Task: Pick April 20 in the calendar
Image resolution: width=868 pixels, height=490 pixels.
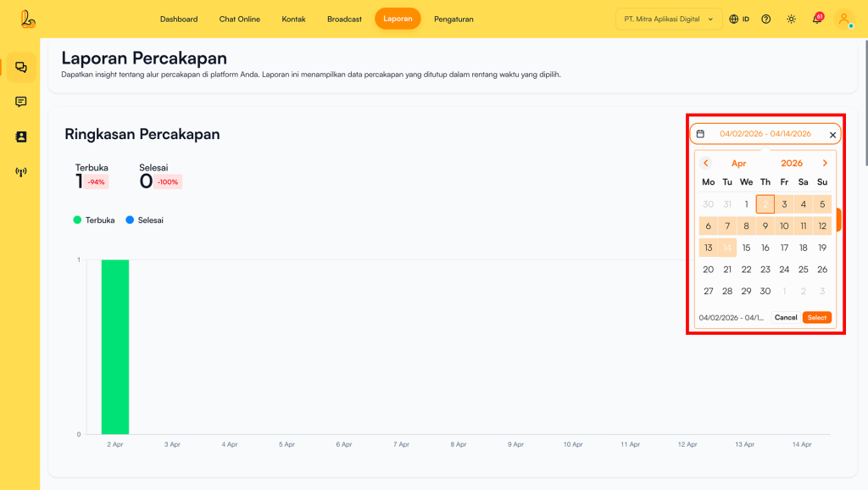Action: [709, 270]
